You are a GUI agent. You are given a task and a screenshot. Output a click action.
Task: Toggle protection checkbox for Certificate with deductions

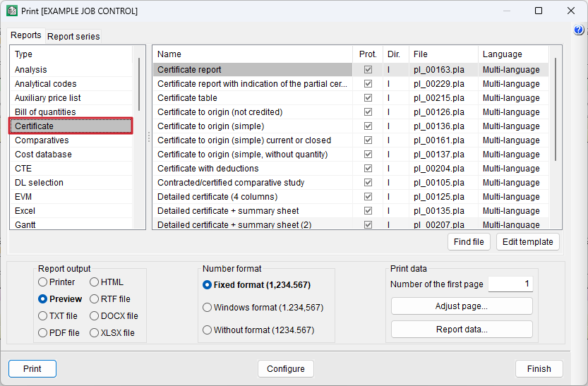tap(368, 169)
